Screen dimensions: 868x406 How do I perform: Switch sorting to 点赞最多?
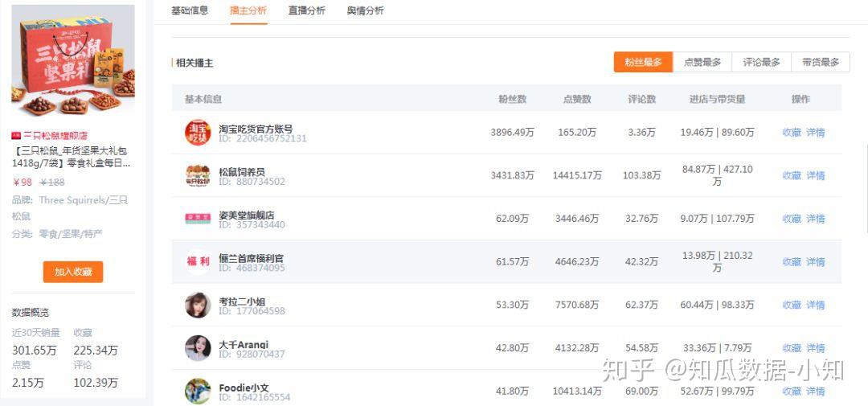[702, 63]
